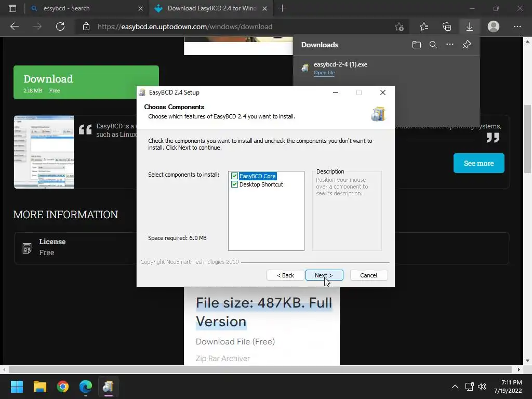Click the Download File (Free) ad link

(235, 342)
